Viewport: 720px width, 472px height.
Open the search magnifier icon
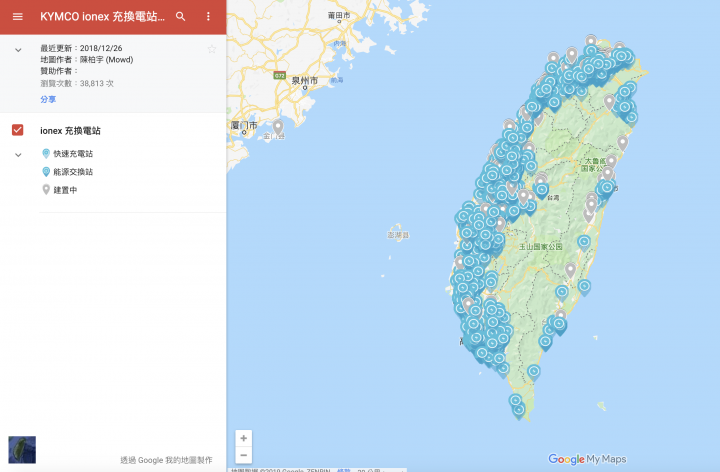[180, 17]
